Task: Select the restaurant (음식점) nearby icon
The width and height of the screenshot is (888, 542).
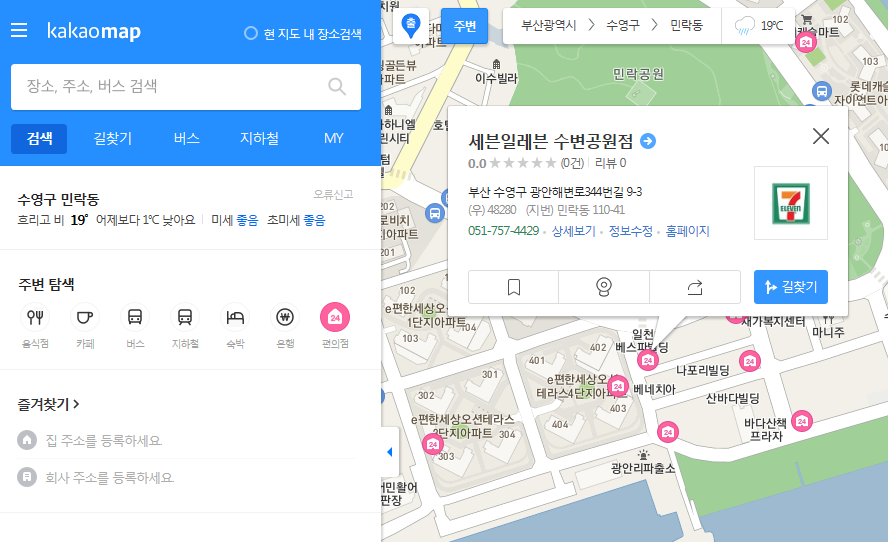Action: [x=35, y=317]
